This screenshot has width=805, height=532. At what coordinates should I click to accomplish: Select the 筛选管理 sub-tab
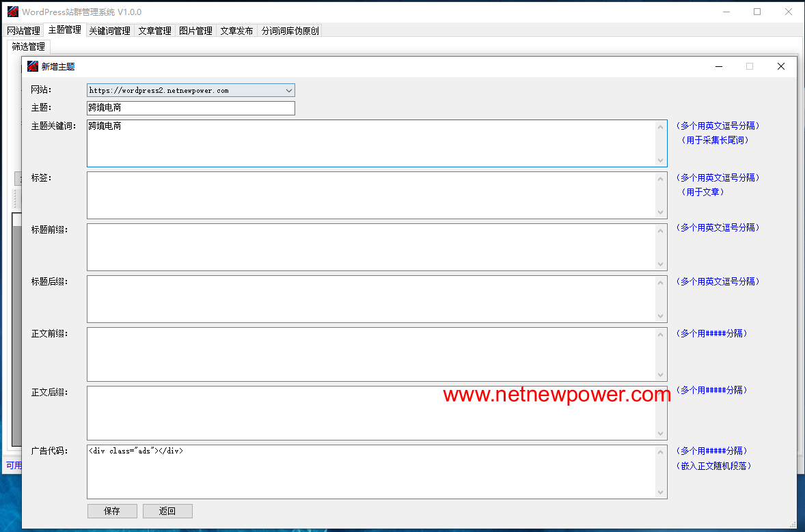(28, 46)
